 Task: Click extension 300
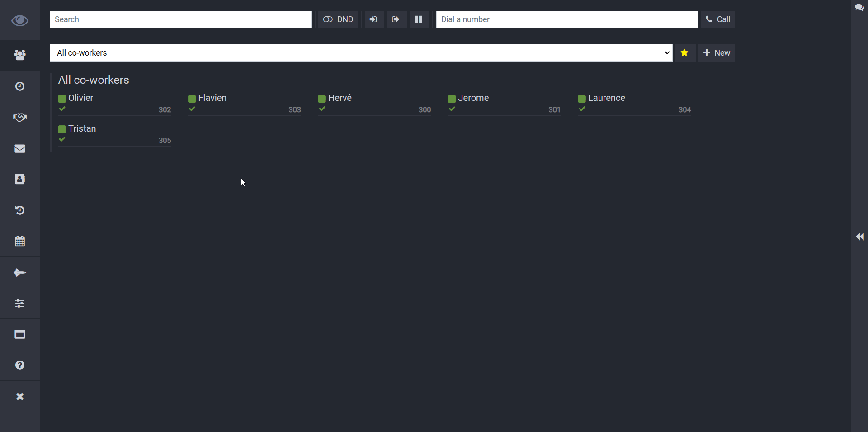click(425, 110)
